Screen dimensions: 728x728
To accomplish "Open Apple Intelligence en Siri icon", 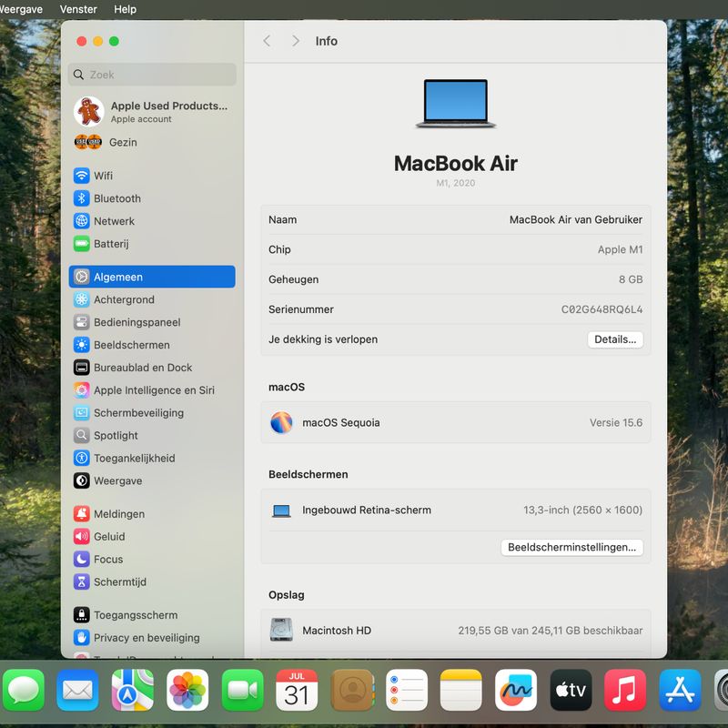I will pos(82,390).
